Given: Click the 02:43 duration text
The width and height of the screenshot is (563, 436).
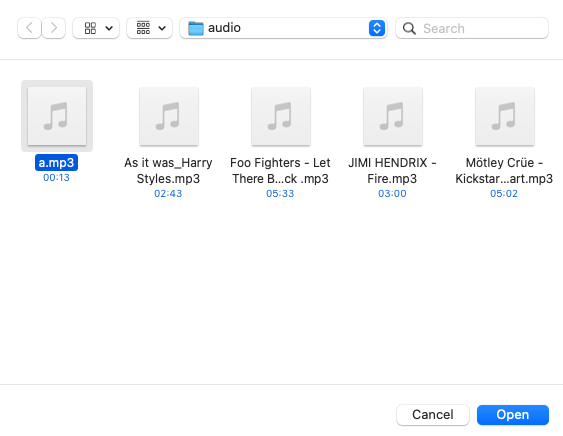Looking at the screenshot, I should pyautogui.click(x=168, y=194).
